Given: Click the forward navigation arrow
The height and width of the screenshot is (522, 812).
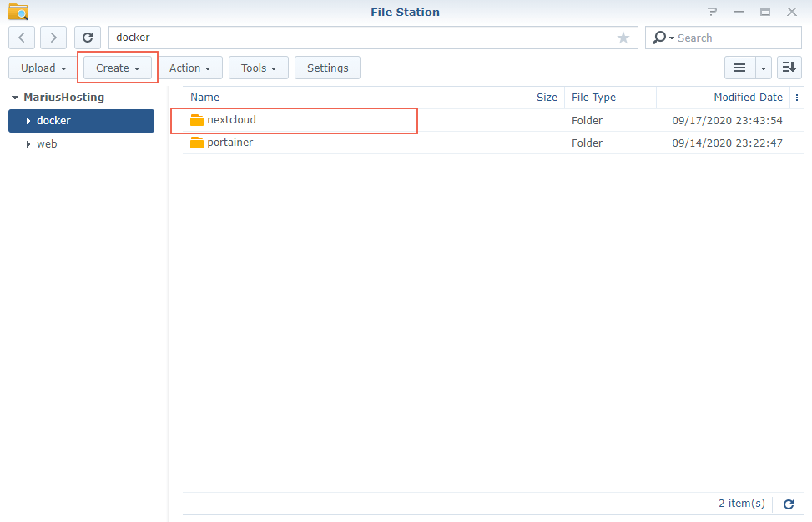Looking at the screenshot, I should [52, 37].
